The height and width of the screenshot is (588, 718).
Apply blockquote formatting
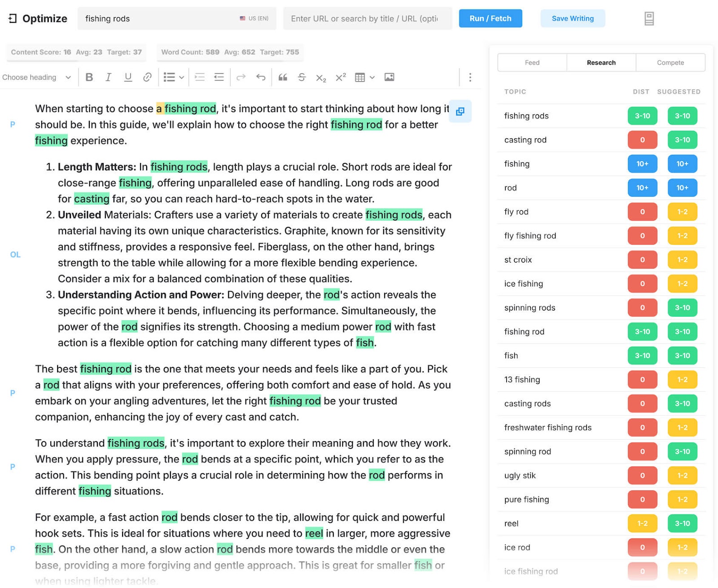click(x=282, y=77)
